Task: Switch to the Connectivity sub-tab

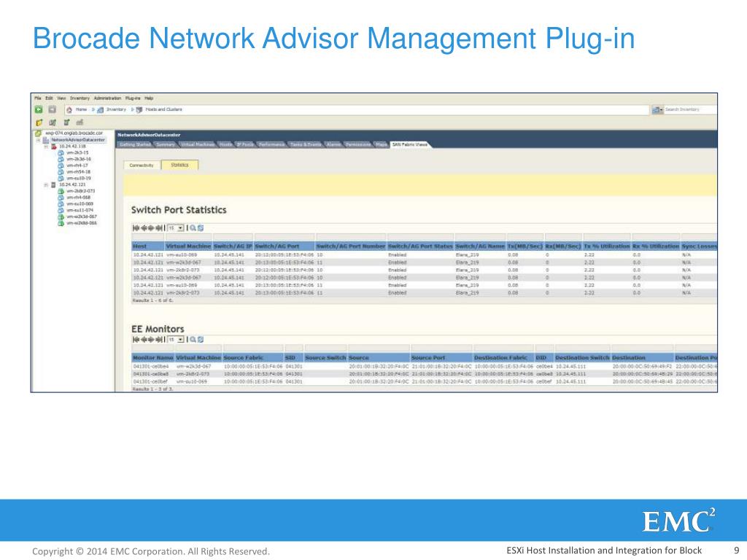Action: [142, 166]
